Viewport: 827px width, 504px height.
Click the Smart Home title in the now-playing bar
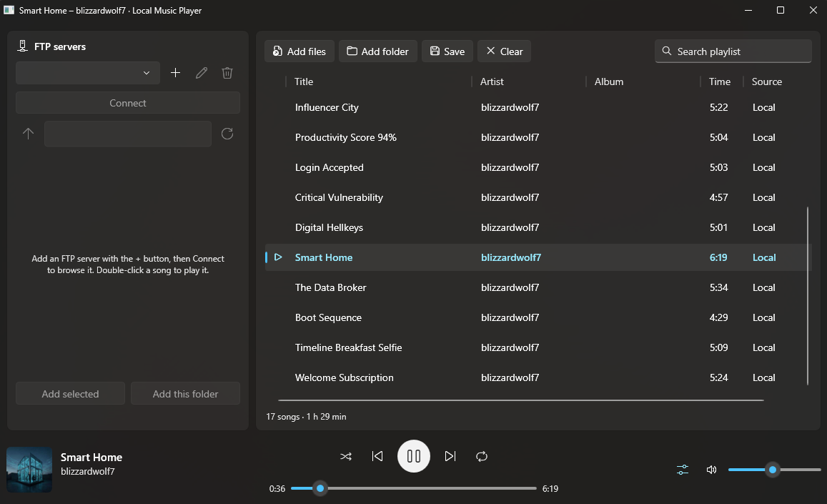[91, 457]
